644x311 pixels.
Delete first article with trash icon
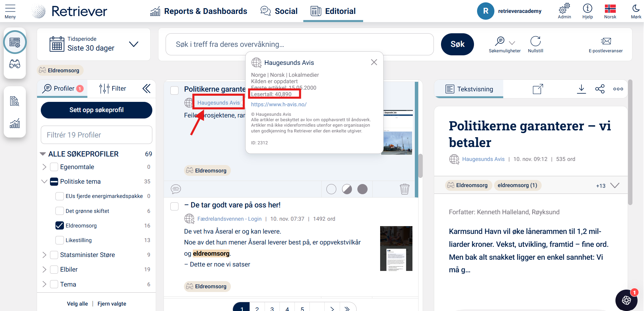(x=405, y=189)
